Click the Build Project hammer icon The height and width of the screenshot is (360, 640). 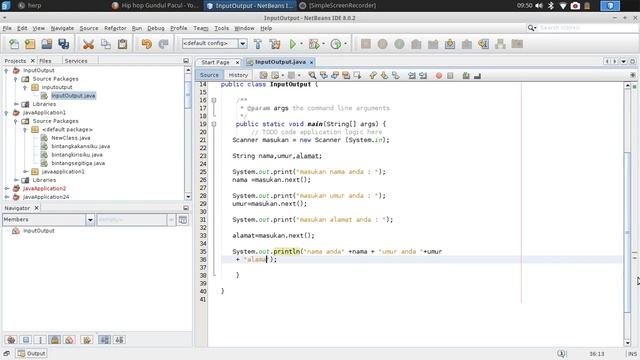[258, 44]
